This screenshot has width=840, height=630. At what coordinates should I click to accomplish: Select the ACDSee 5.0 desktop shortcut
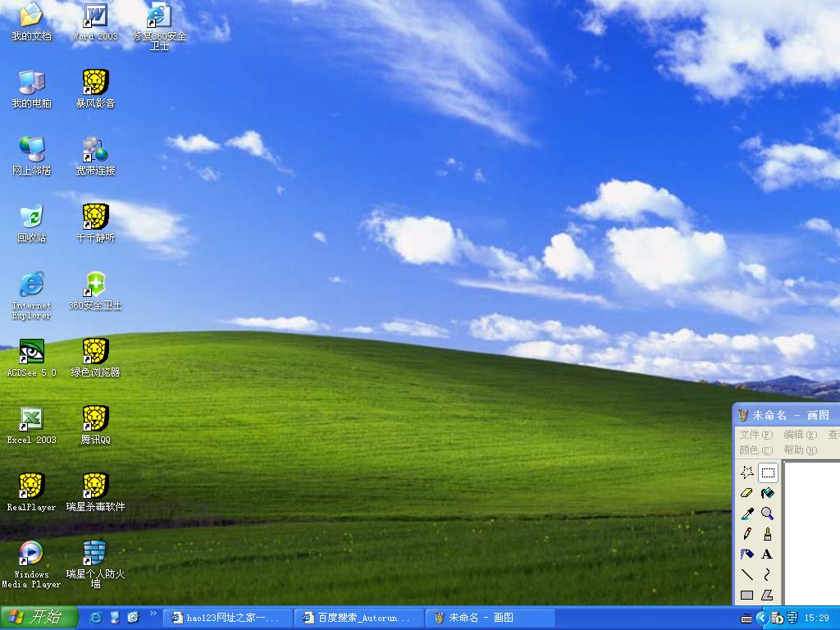32,358
